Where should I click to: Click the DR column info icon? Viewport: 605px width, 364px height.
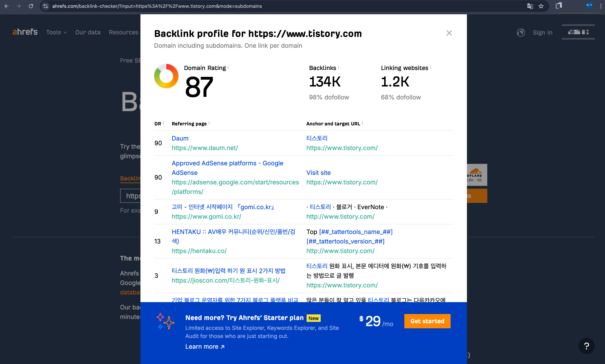tap(163, 123)
